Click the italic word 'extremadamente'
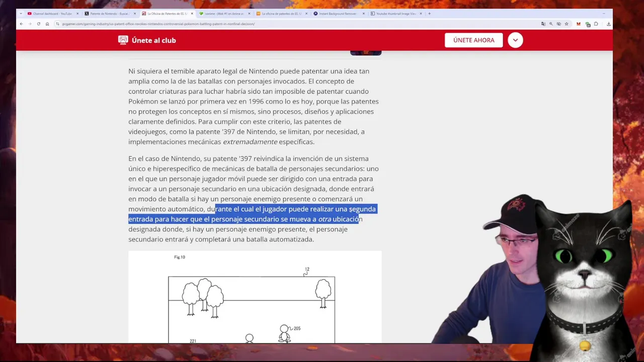The height and width of the screenshot is (362, 644). point(250,142)
